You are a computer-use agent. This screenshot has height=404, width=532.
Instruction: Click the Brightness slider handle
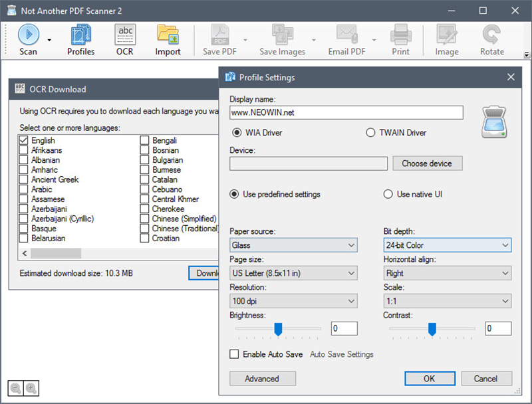coord(279,328)
